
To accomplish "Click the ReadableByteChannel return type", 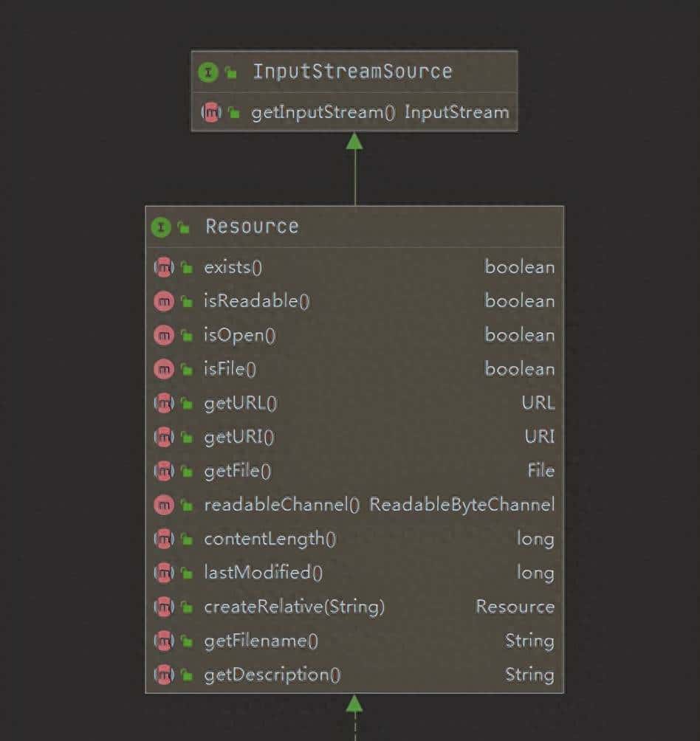I will tap(461, 505).
